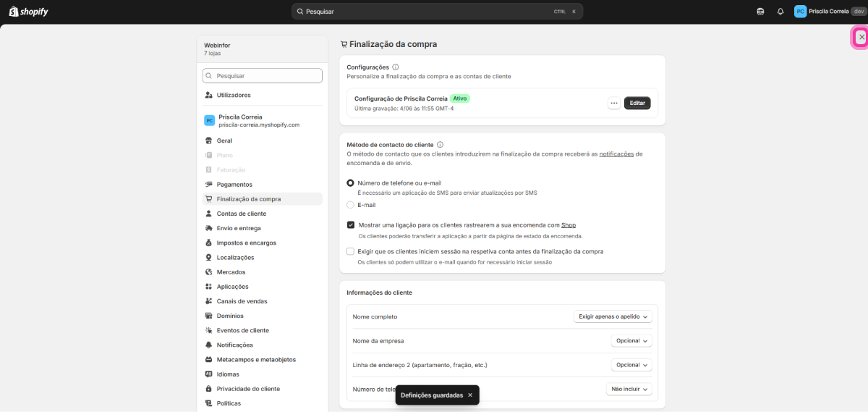Click the Localizações pin icon
This screenshot has height=412, width=868.
[208, 257]
